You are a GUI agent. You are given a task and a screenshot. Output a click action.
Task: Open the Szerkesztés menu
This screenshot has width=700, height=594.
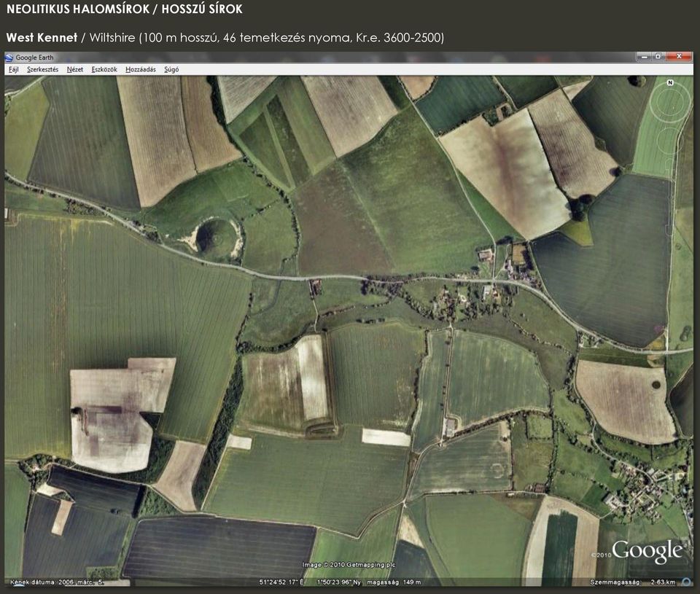[42, 70]
